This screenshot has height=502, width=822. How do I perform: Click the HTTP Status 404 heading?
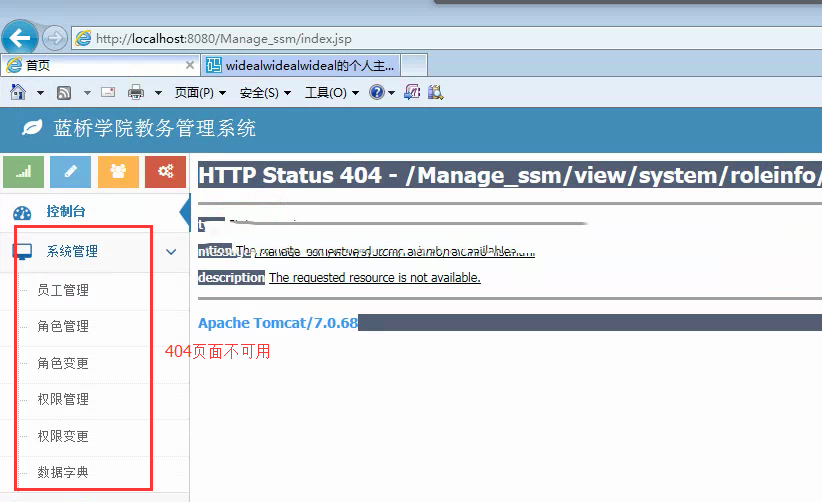click(x=510, y=175)
